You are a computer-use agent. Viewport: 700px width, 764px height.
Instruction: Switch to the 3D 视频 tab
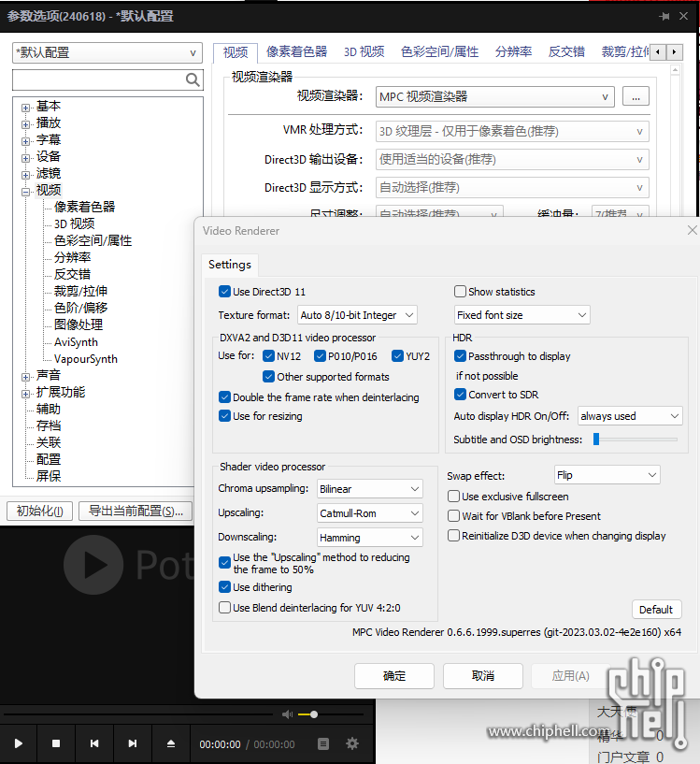tap(364, 51)
